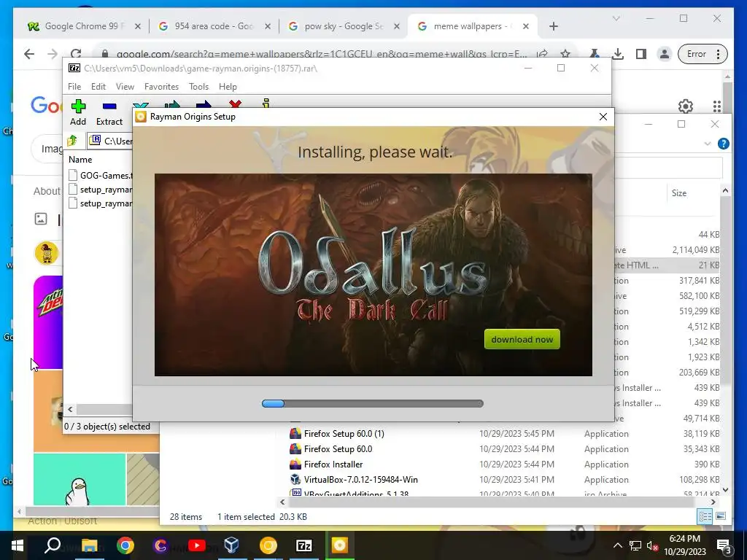Viewport: 747px width, 560px height.
Task: Switch Explorer to details view icon
Action: [x=705, y=517]
